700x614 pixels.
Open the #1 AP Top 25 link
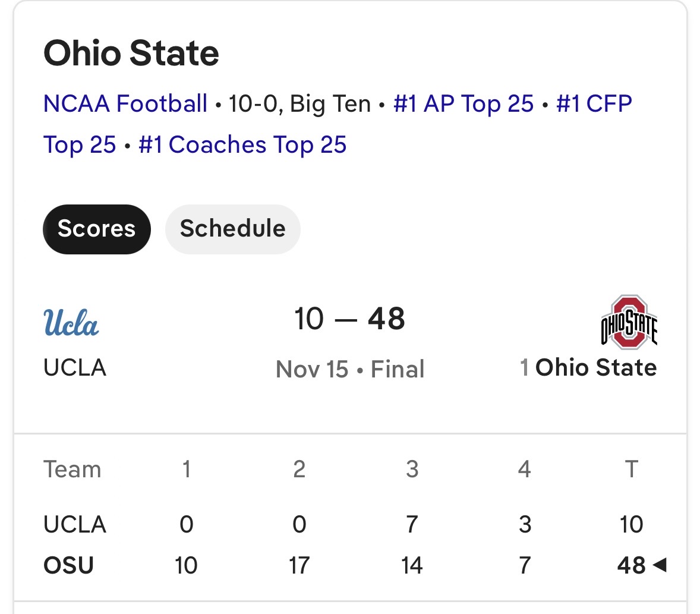pos(463,103)
